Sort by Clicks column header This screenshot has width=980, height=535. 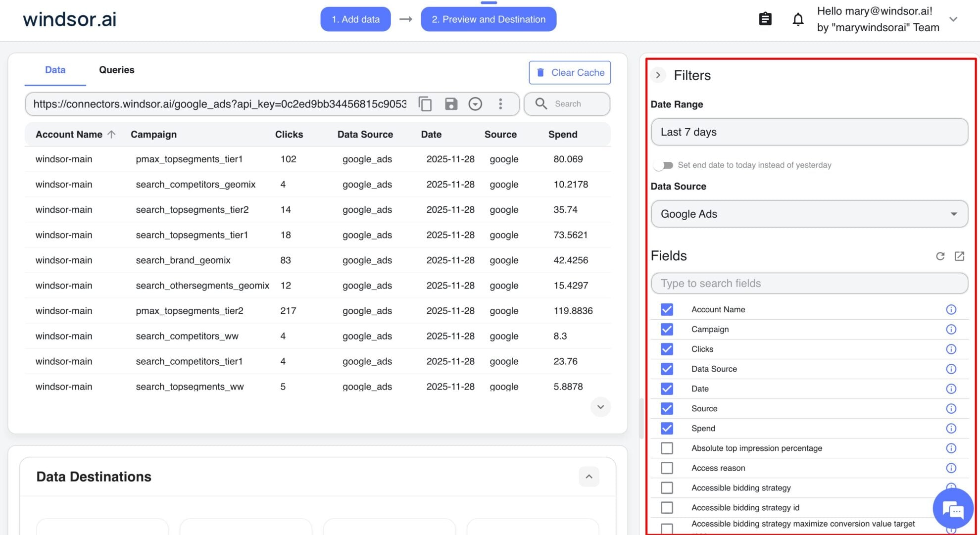[x=289, y=134]
